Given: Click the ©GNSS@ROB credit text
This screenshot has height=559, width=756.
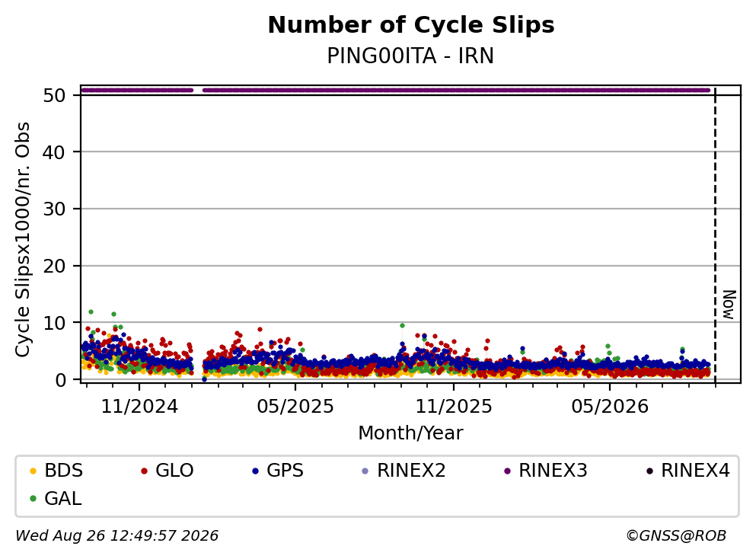Looking at the screenshot, I should [676, 535].
